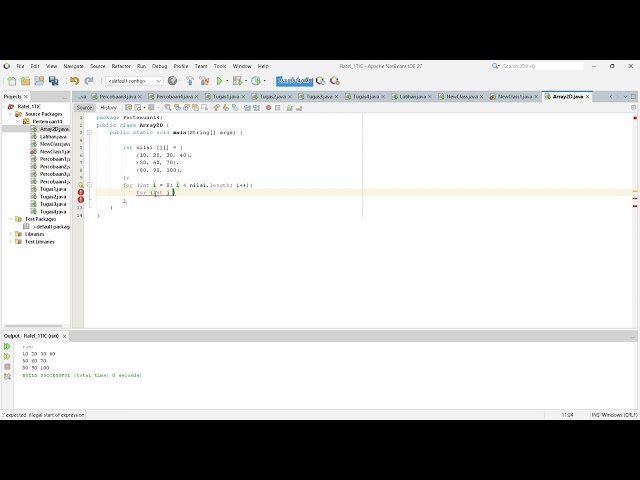Viewport: 640px width, 480px height.
Task: Open the Profile Project dropdown arrow
Action: pos(264,81)
